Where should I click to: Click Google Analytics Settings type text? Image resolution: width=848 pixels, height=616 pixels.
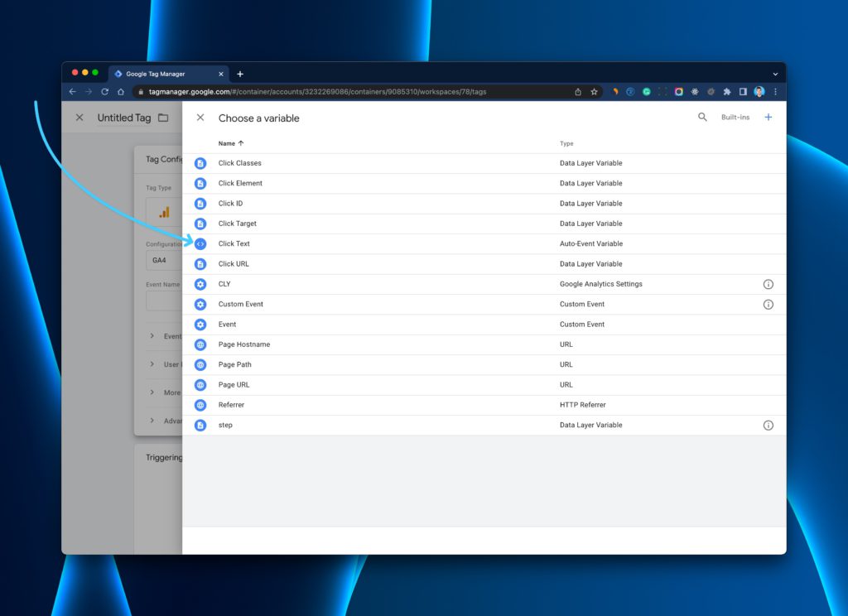coord(601,284)
